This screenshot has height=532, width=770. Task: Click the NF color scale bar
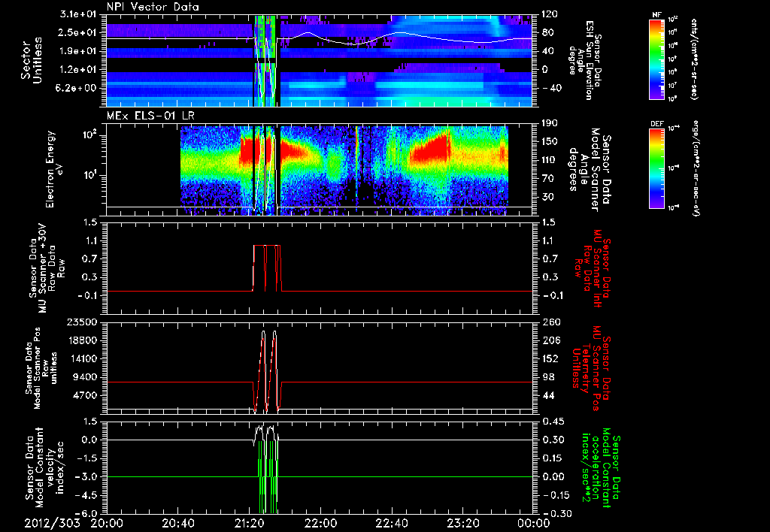pos(656,59)
